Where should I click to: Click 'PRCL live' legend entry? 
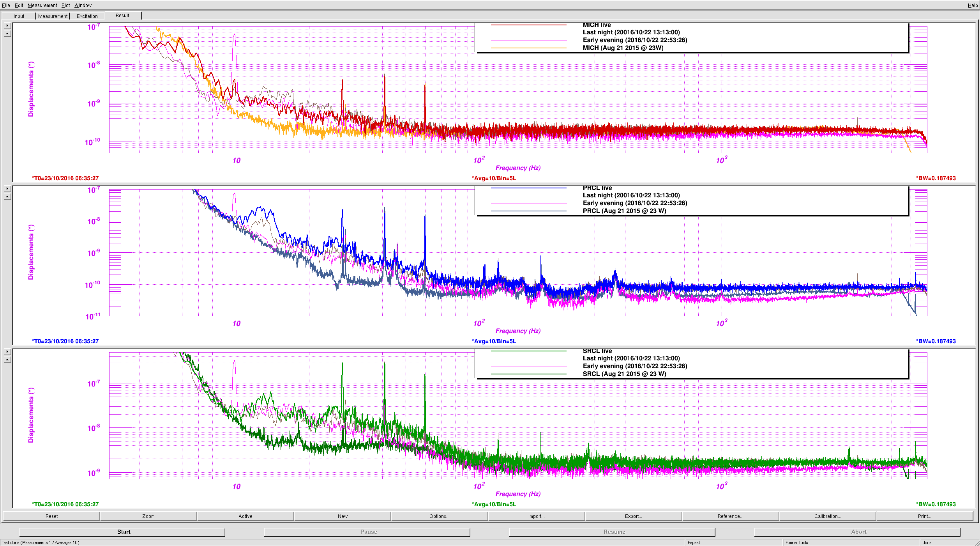[x=597, y=188]
